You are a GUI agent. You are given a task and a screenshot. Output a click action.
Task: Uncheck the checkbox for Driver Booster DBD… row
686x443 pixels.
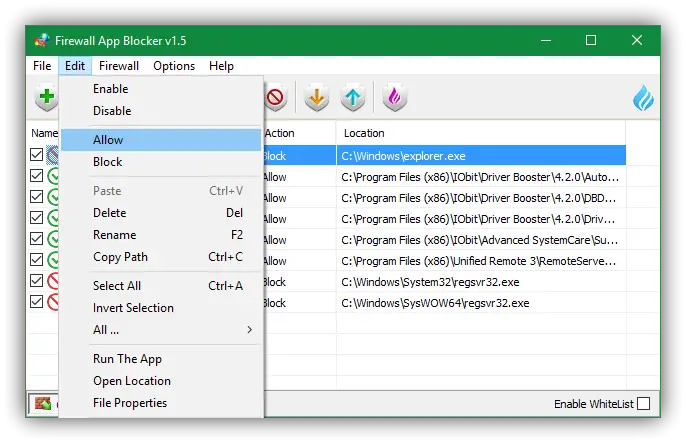pos(37,196)
